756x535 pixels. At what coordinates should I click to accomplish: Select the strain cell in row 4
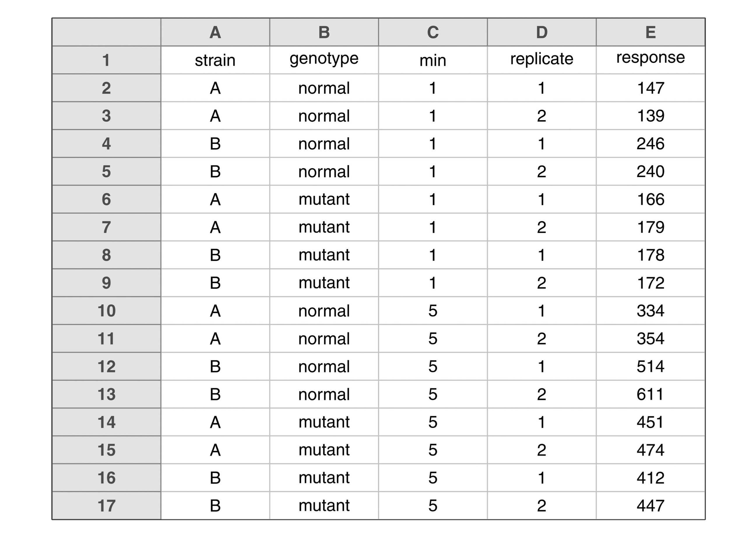(215, 144)
